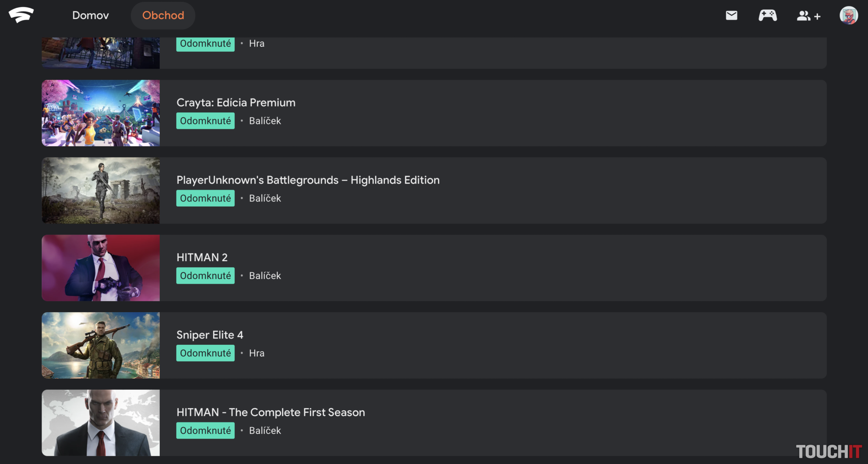Switch to the Domov tab
The image size is (868, 464).
click(90, 16)
